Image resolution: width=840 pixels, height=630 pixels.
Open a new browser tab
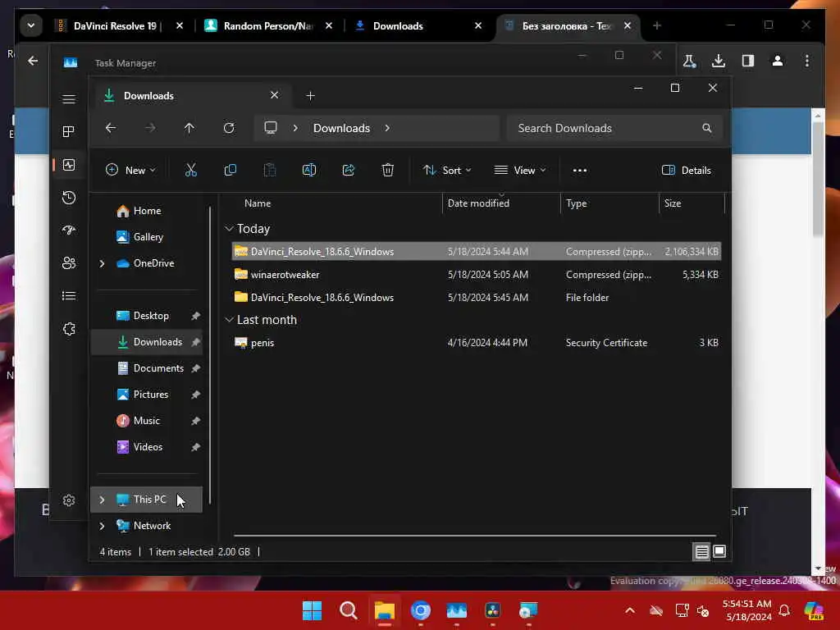click(657, 25)
